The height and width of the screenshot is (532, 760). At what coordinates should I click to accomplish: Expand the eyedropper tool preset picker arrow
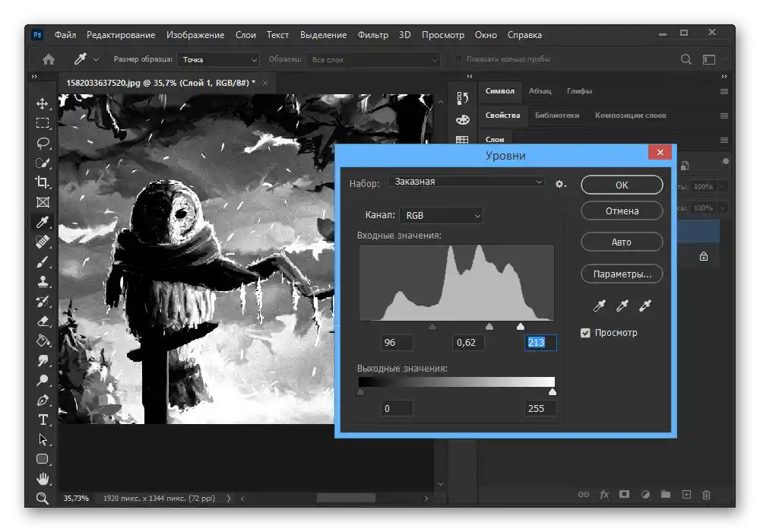[96, 59]
